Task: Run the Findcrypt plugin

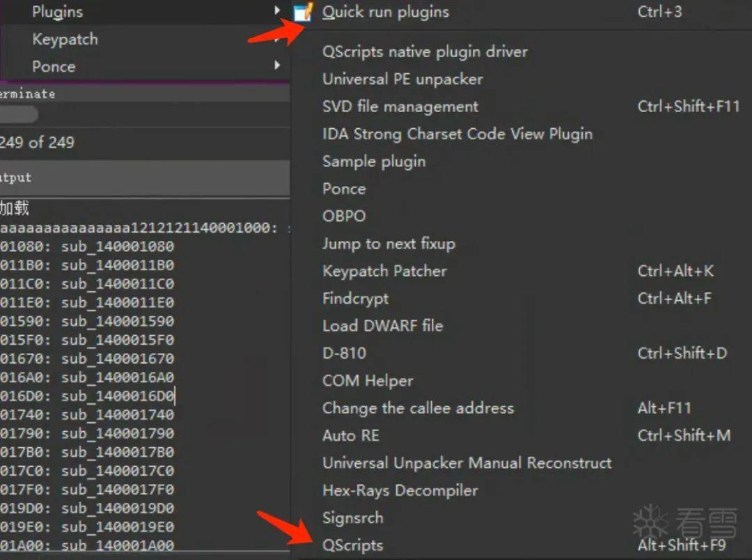Action: 355,298
